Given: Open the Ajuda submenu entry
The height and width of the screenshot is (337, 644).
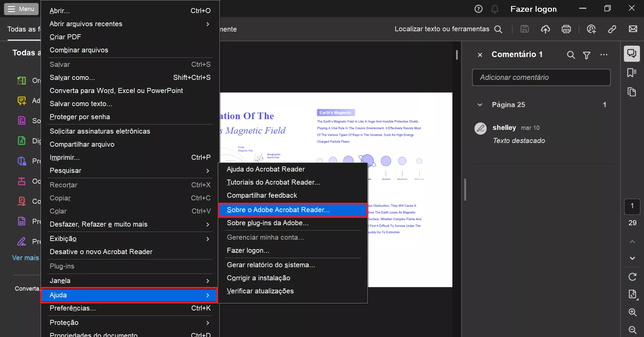Looking at the screenshot, I should [x=130, y=295].
